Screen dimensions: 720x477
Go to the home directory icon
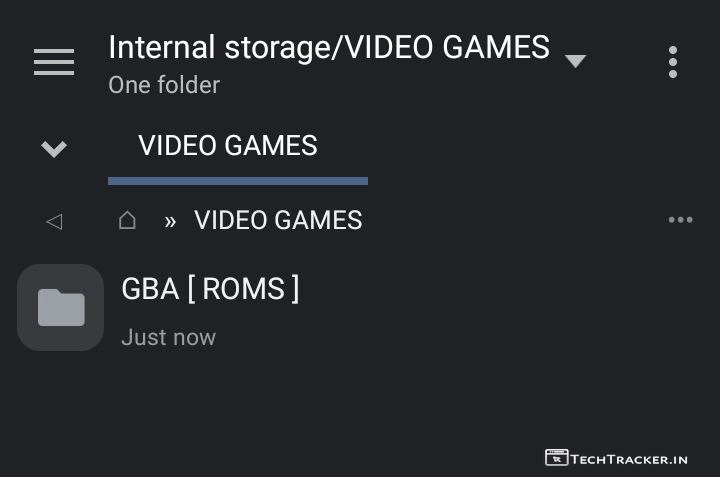127,220
